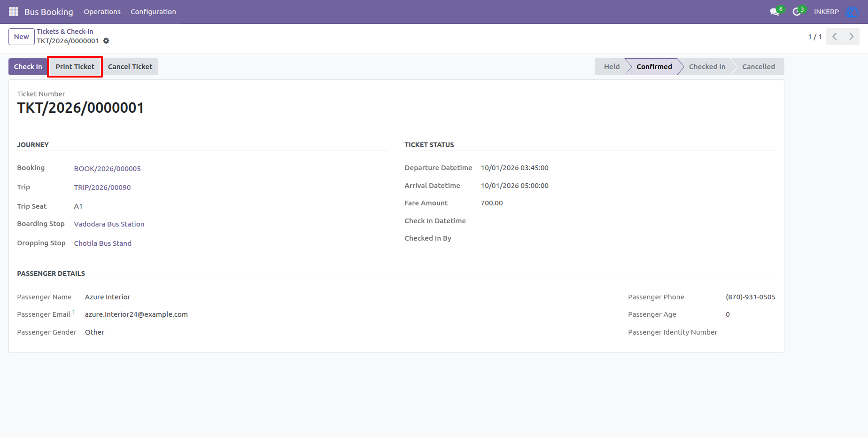This screenshot has height=438, width=868.
Task: Click the 1 / 1 record pager counter
Action: [815, 37]
